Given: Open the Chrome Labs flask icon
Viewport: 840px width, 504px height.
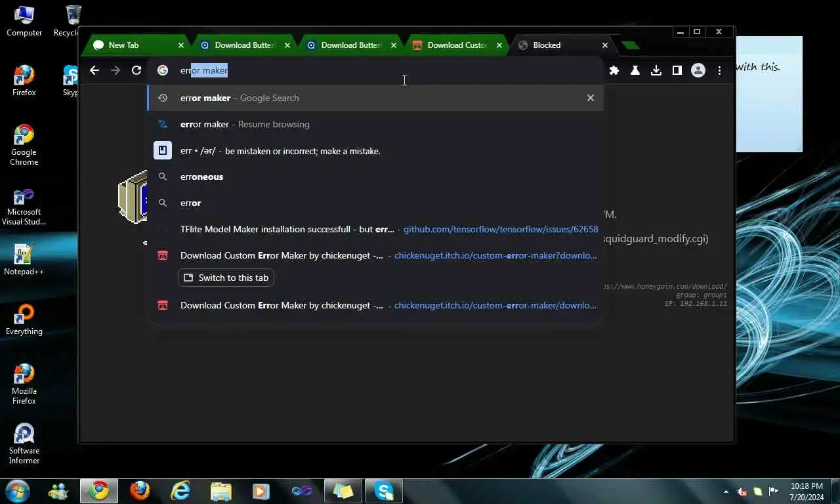Looking at the screenshot, I should pyautogui.click(x=635, y=70).
